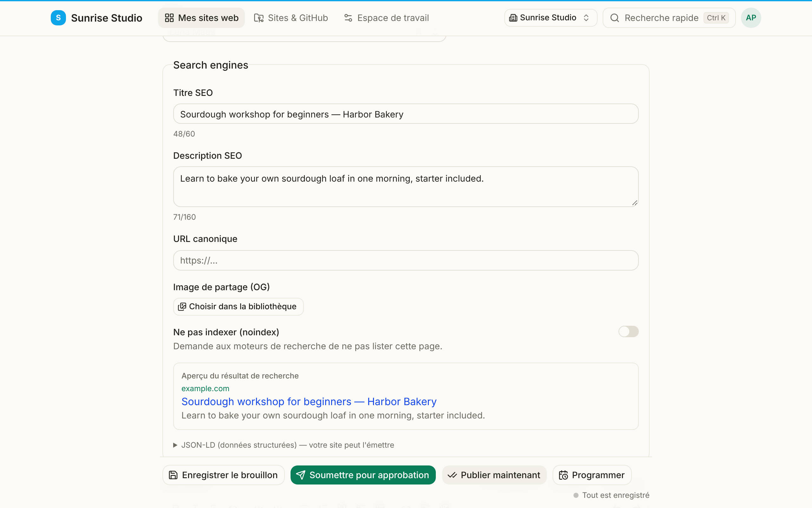Expand the JSON-LD structured data section
The width and height of the screenshot is (812, 508).
[284, 445]
